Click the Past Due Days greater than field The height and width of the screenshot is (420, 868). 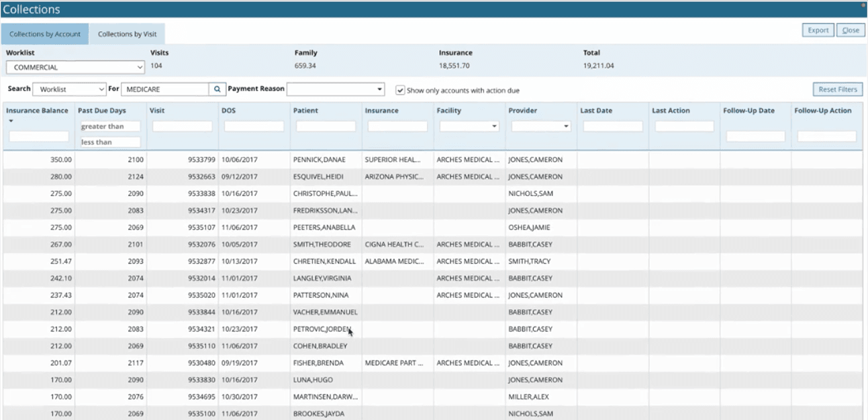tap(110, 126)
